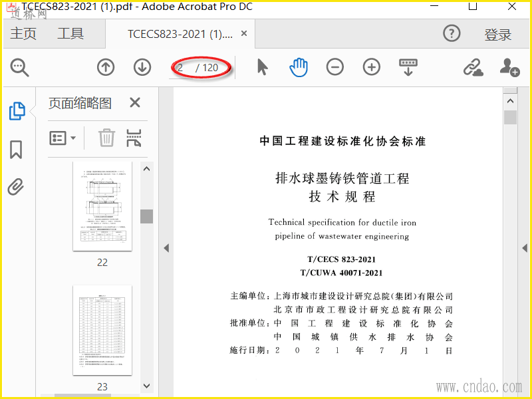
Task: Select page 22 thumbnail
Action: coord(102,207)
